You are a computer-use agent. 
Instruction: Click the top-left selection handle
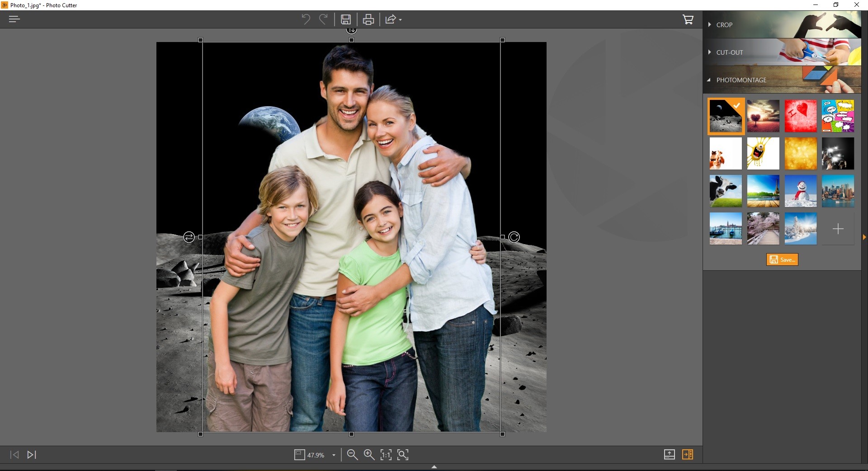click(201, 40)
